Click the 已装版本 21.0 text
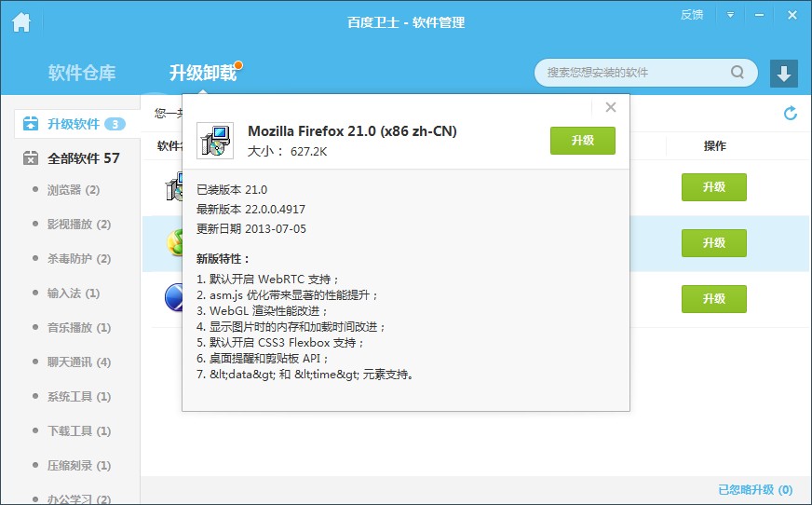Viewport: 812px width, 505px height. 232,189
